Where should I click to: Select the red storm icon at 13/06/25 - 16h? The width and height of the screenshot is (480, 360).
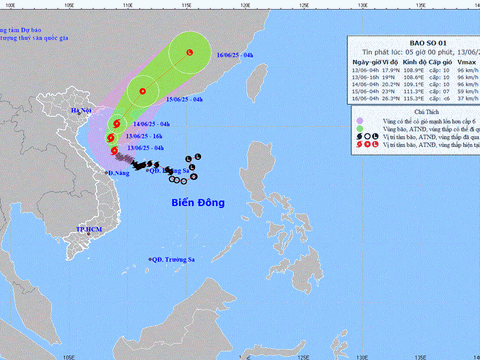pyautogui.click(x=111, y=137)
